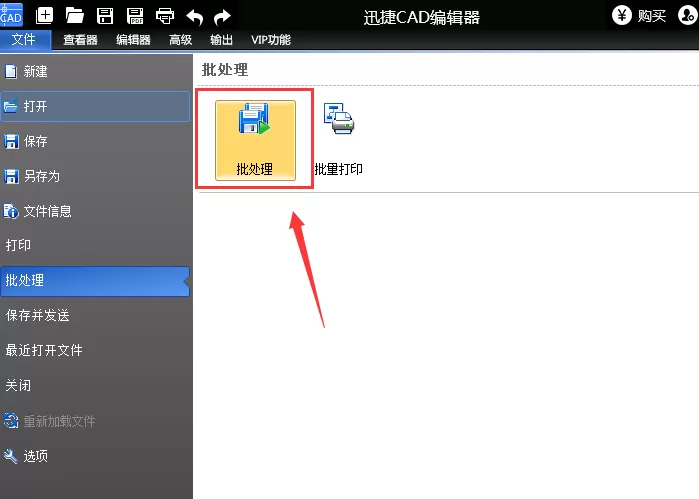Select 打印 in the file sidebar
The width and height of the screenshot is (699, 499).
coord(95,245)
